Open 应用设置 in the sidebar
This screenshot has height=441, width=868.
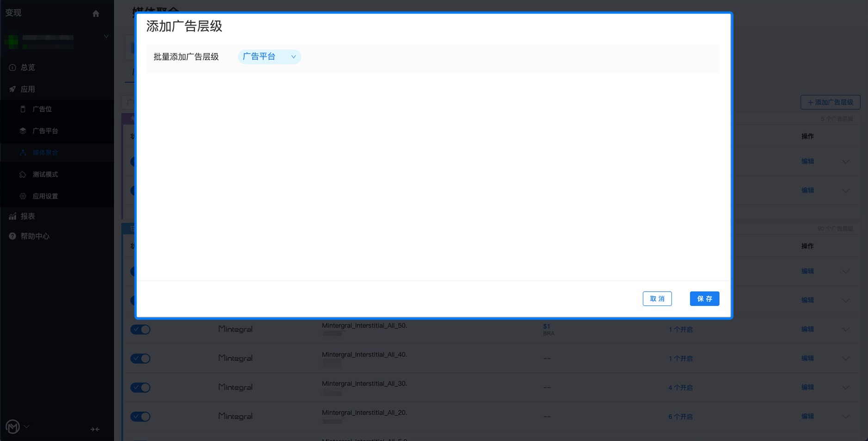coord(45,196)
